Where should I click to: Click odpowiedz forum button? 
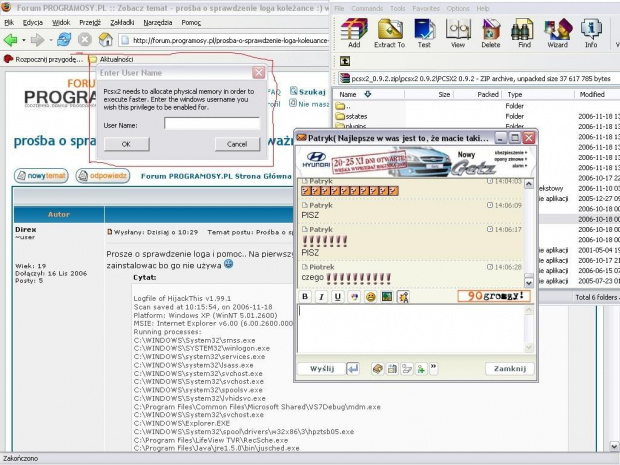point(103,176)
